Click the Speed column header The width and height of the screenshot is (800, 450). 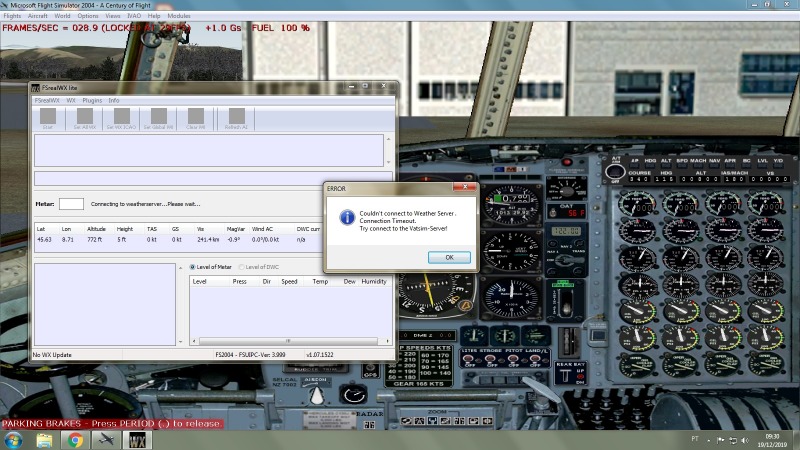coord(289,282)
